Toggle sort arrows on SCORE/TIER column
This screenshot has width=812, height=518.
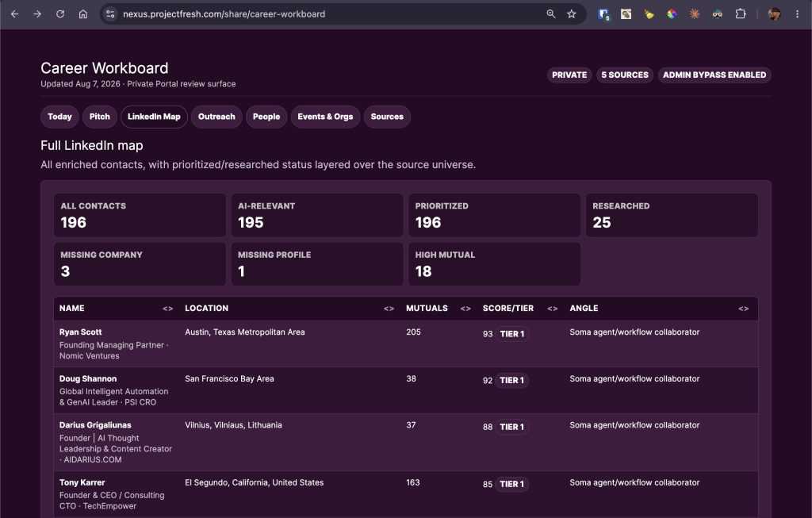pos(552,309)
